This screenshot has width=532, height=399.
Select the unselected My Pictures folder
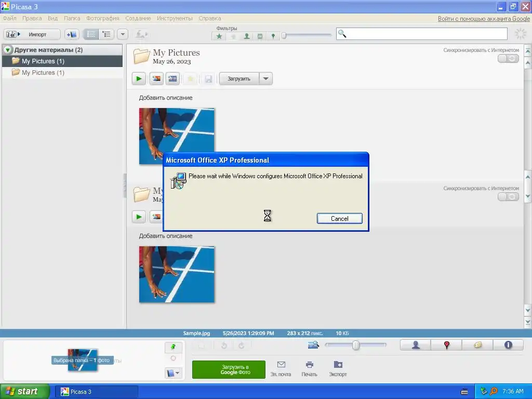point(62,73)
